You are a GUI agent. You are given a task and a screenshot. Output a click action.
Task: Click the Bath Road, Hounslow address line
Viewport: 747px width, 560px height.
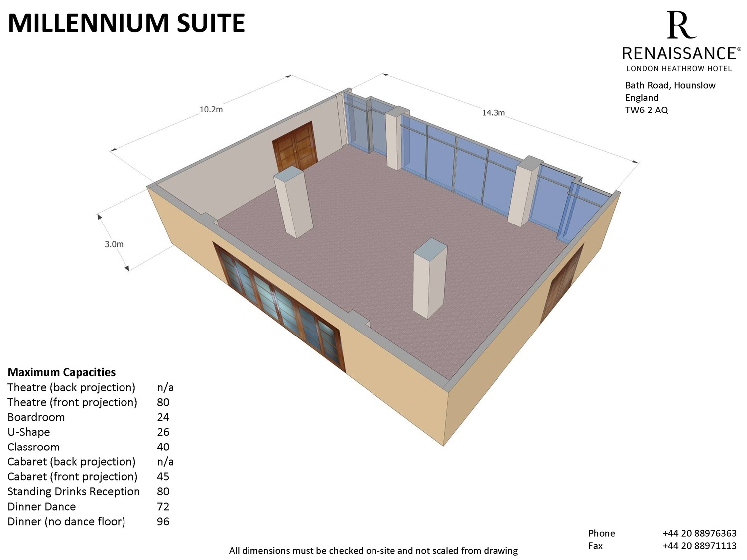670,85
